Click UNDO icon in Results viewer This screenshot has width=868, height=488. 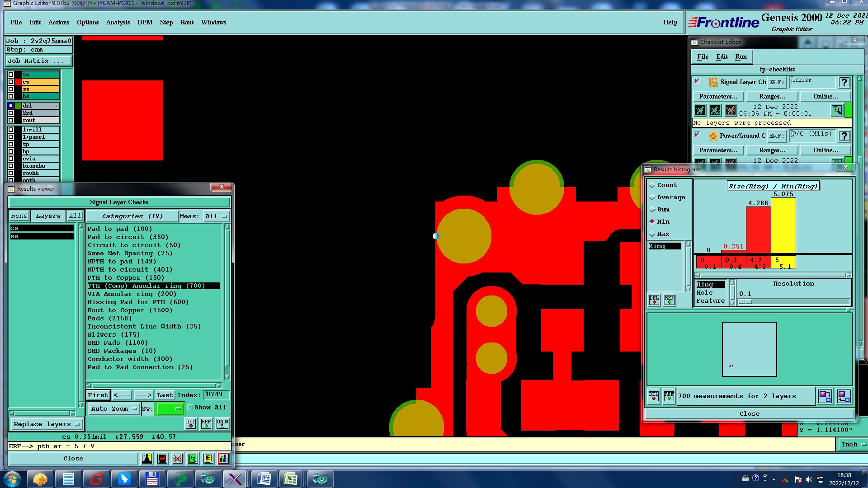coord(222,423)
